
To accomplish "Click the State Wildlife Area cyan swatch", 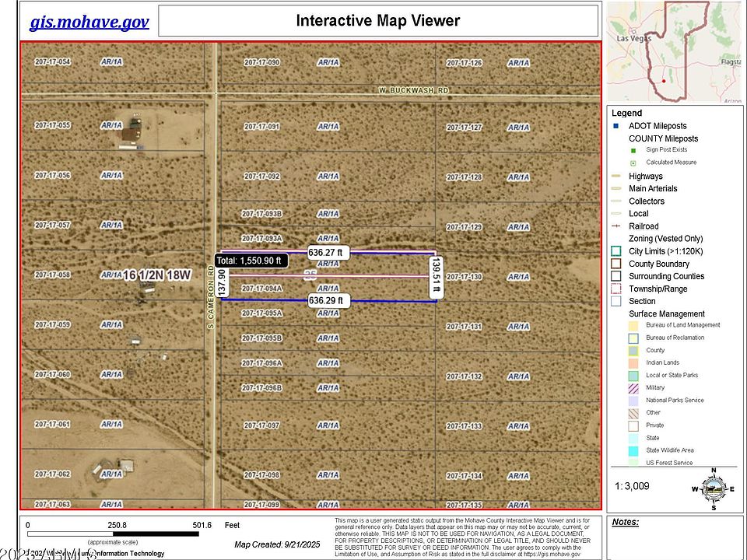I will click(633, 450).
